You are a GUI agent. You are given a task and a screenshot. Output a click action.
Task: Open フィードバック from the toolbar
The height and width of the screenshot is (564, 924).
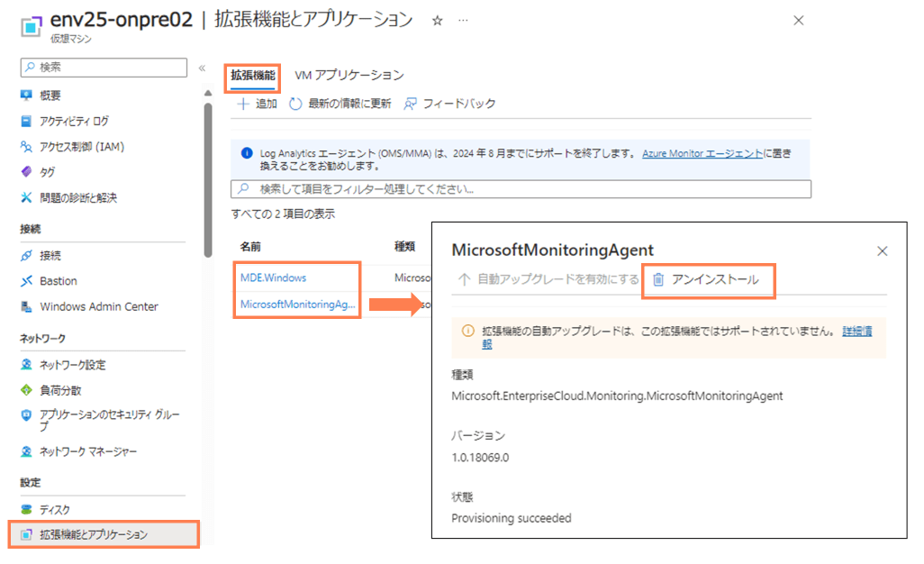pyautogui.click(x=449, y=104)
